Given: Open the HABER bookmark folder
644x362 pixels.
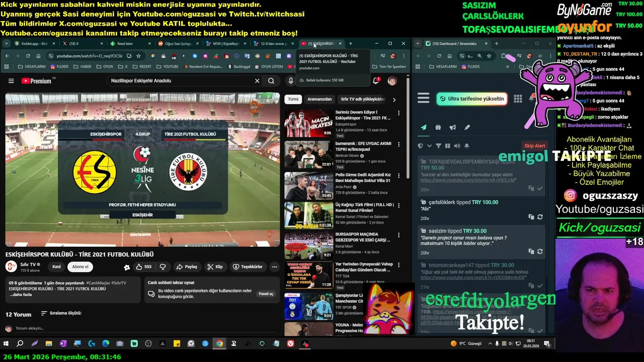Looking at the screenshot, I should [83, 66].
